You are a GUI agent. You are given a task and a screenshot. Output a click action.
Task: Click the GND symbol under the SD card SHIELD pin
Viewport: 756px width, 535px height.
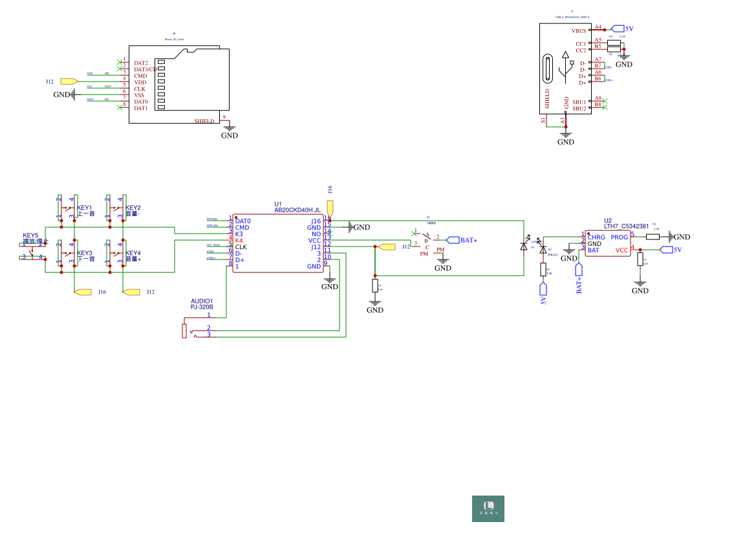pos(229,129)
